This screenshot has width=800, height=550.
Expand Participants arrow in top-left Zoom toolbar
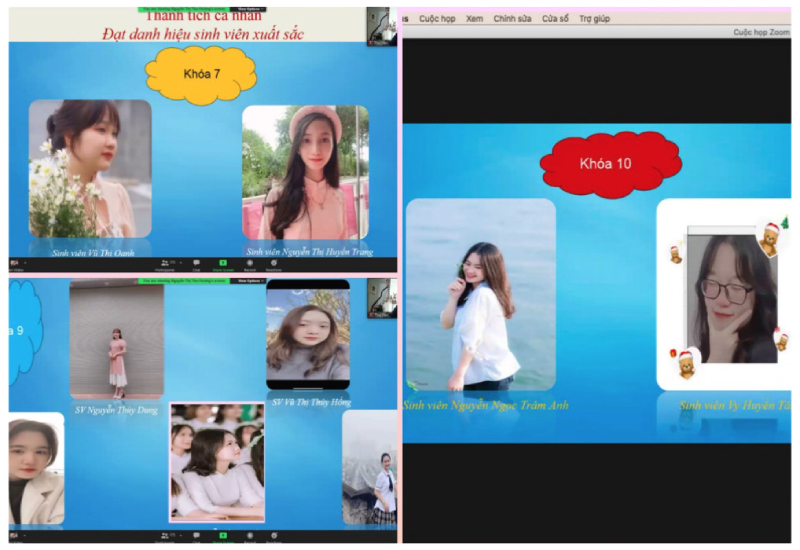pos(181,263)
